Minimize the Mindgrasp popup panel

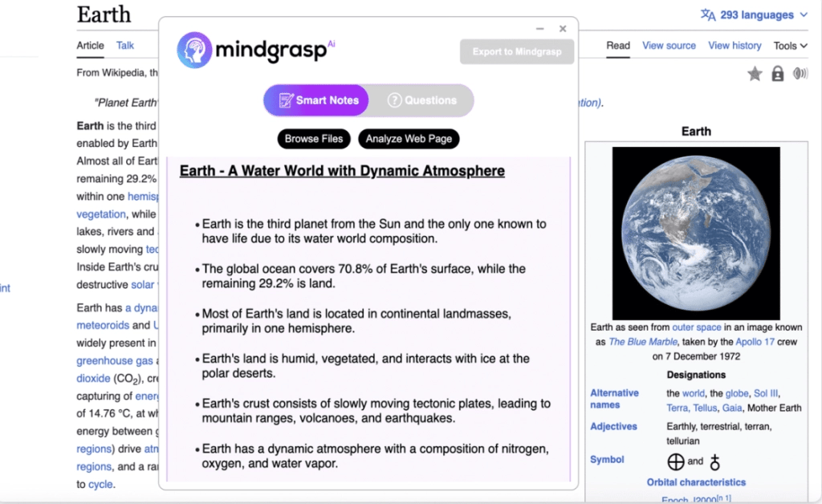click(x=540, y=29)
